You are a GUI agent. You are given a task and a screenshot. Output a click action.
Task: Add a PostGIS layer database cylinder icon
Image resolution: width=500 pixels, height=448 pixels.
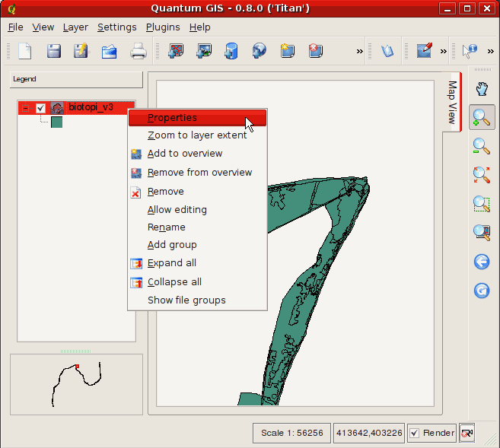(x=231, y=51)
